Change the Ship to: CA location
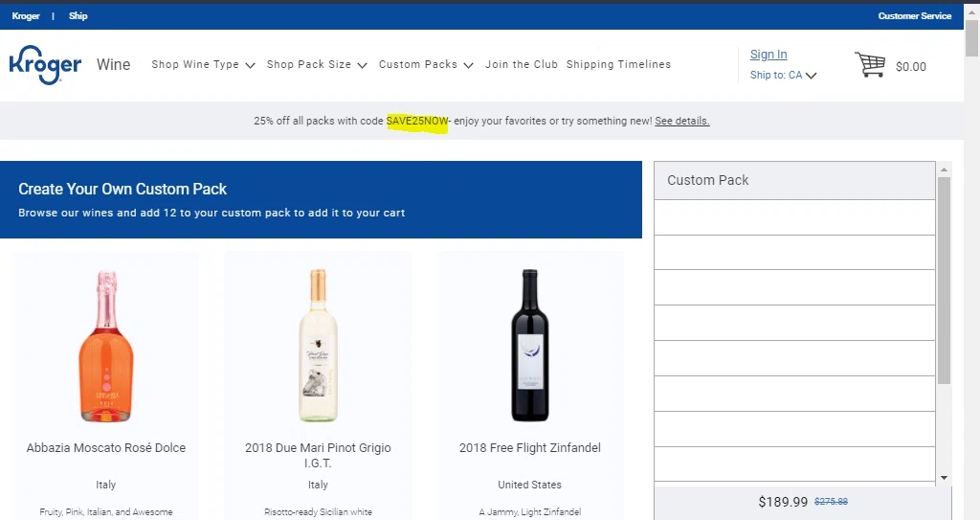Image resolution: width=980 pixels, height=520 pixels. coord(783,76)
